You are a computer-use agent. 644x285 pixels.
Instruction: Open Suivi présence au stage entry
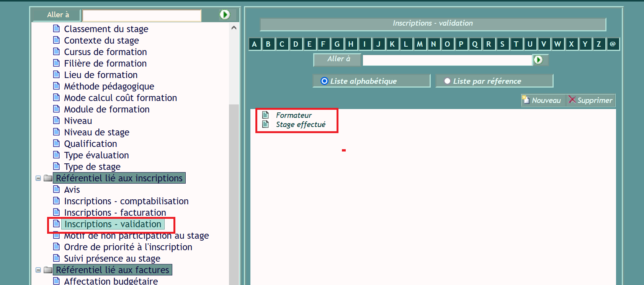coord(112,259)
